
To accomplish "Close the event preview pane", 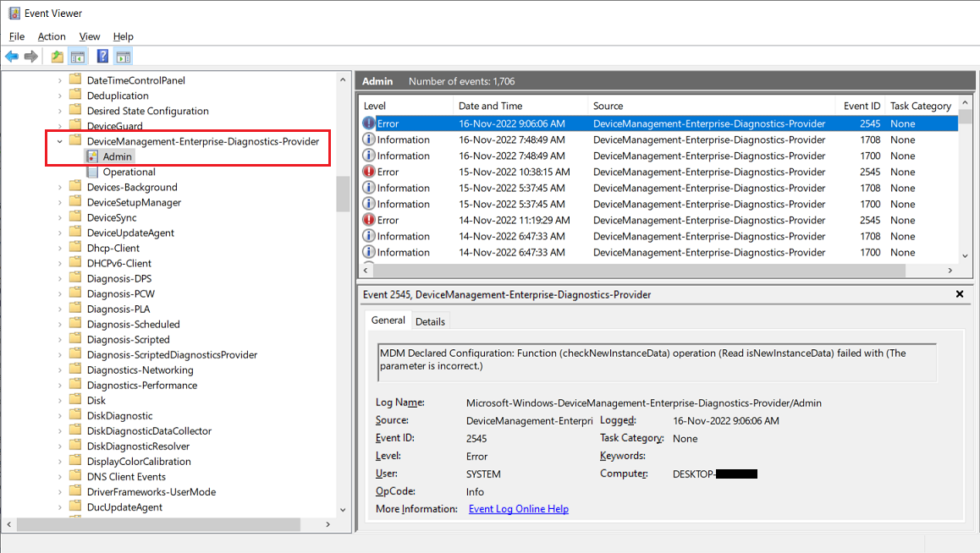I will pyautogui.click(x=960, y=294).
